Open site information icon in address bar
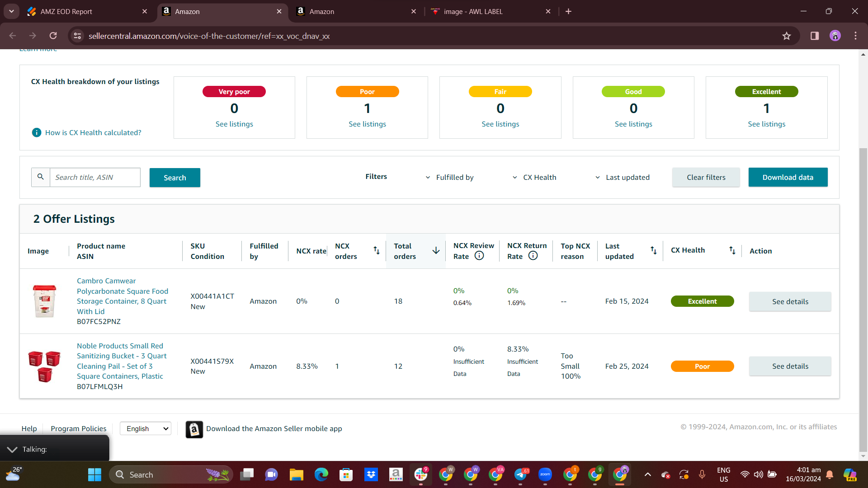868x488 pixels. pyautogui.click(x=77, y=36)
